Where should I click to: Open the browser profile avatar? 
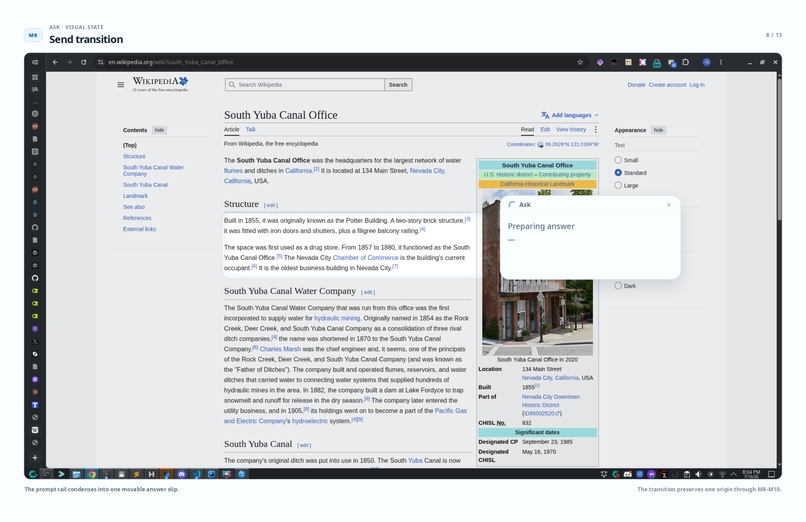click(x=707, y=62)
